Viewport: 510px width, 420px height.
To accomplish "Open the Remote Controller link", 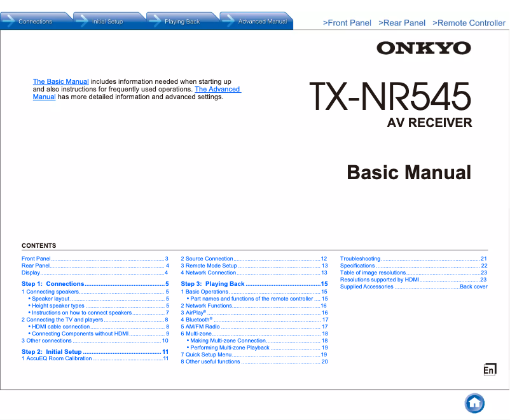I will pos(469,23).
